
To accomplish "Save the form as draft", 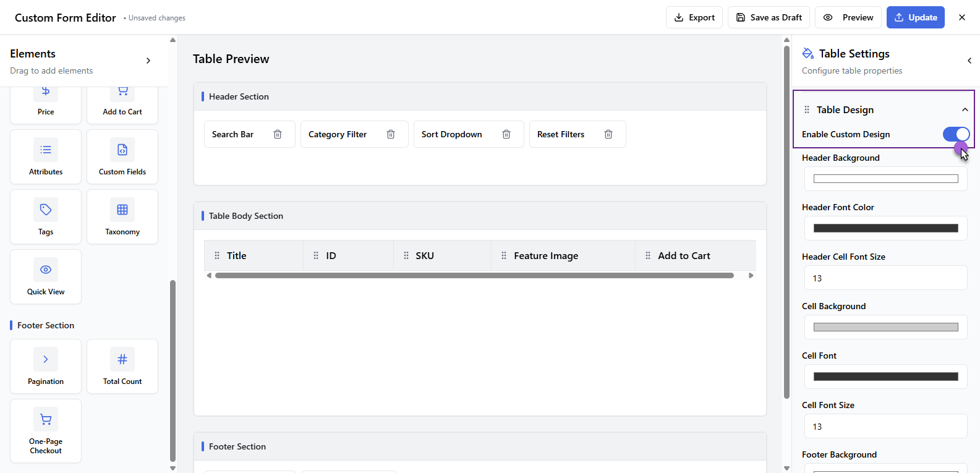I will (769, 17).
